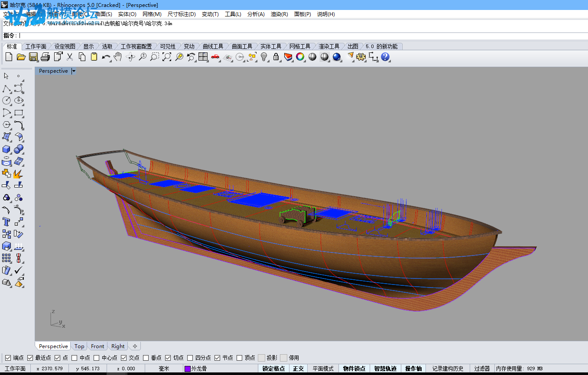Screen dimensions: 588x375
Task: Switch to the Right viewport tab
Action: pos(118,346)
